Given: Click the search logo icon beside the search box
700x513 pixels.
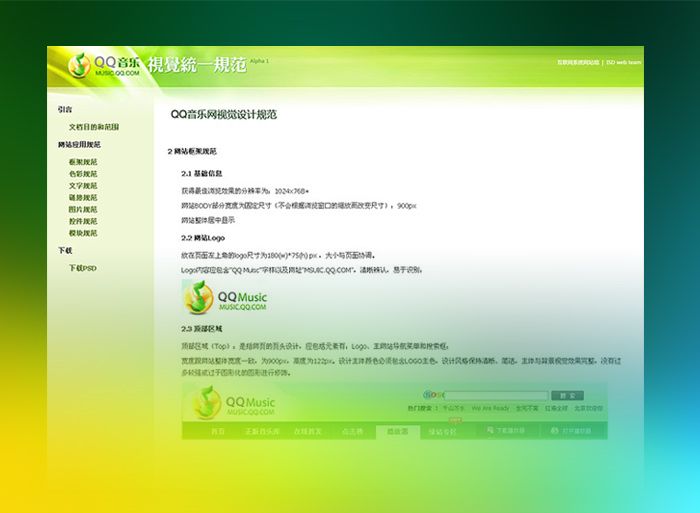Looking at the screenshot, I should tap(433, 395).
